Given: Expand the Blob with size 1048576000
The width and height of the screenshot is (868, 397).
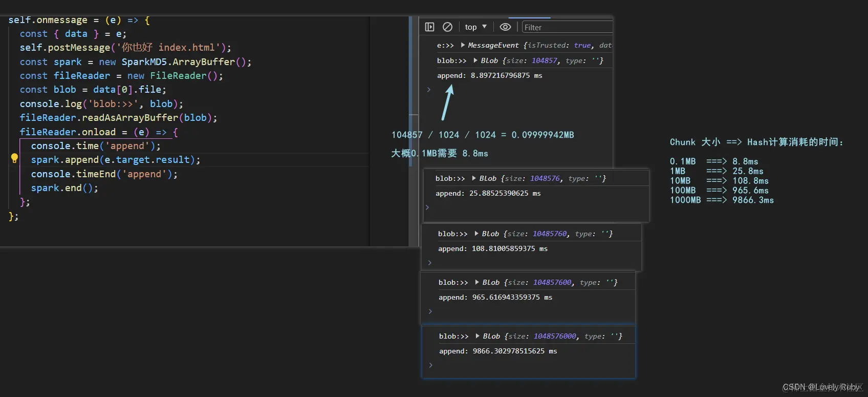Looking at the screenshot, I should tap(478, 336).
